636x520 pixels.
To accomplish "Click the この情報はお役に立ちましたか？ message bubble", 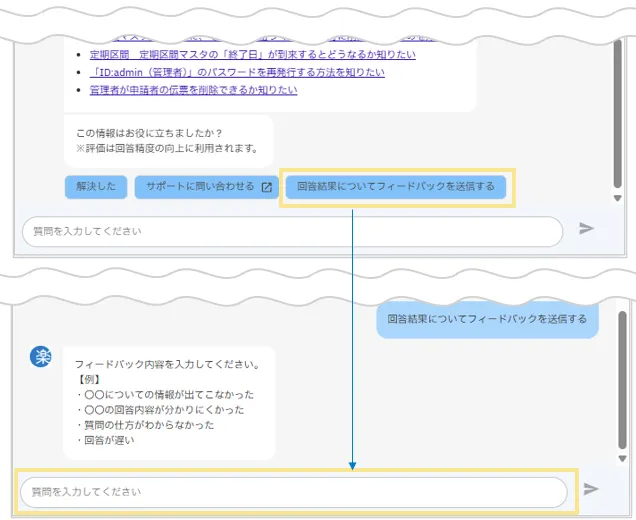I will 168,141.
